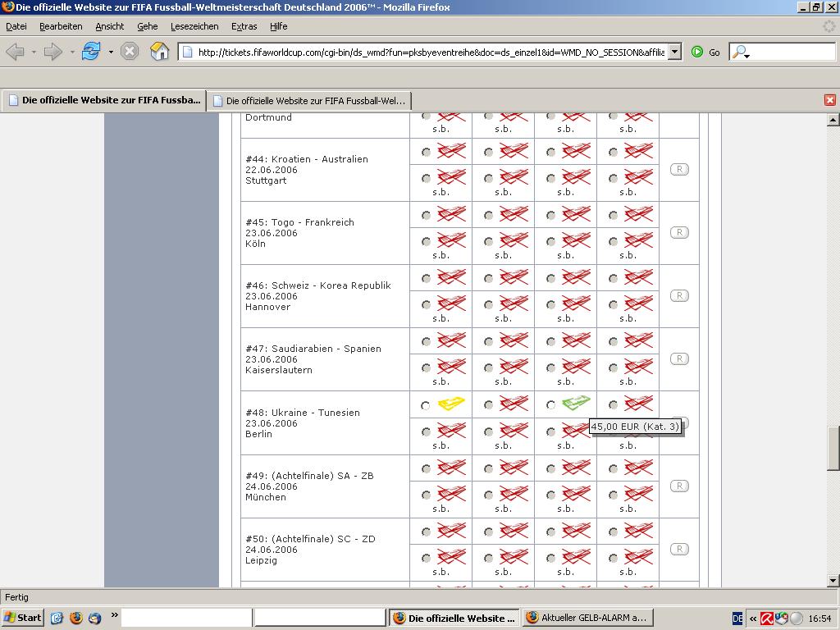
Task: Click the vertical scrollbar down arrow
Action: click(x=833, y=581)
